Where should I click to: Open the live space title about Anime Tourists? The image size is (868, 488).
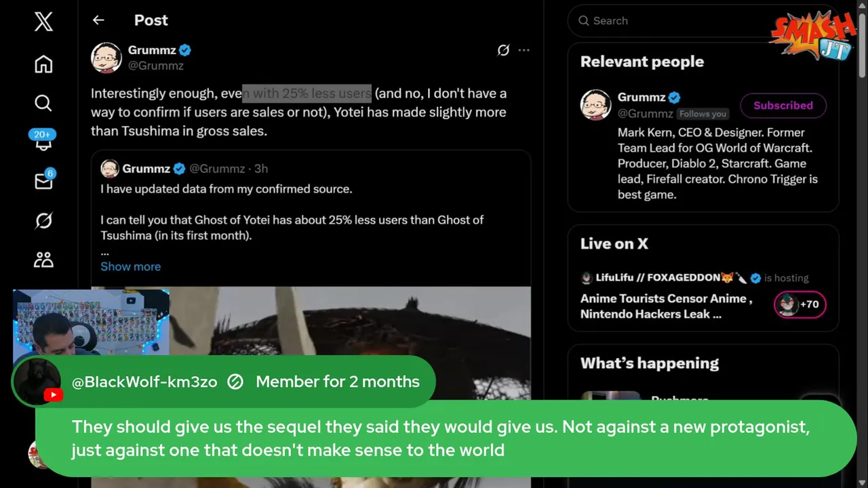666,306
